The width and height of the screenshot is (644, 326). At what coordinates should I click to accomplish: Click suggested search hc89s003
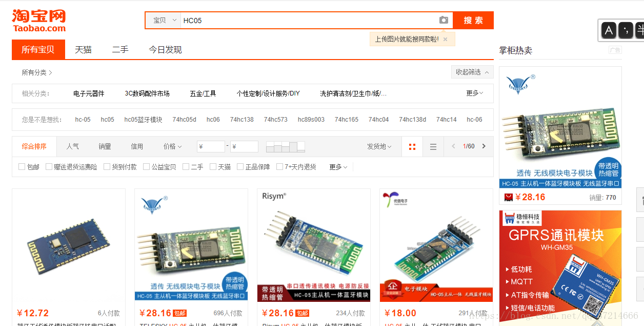(x=311, y=120)
